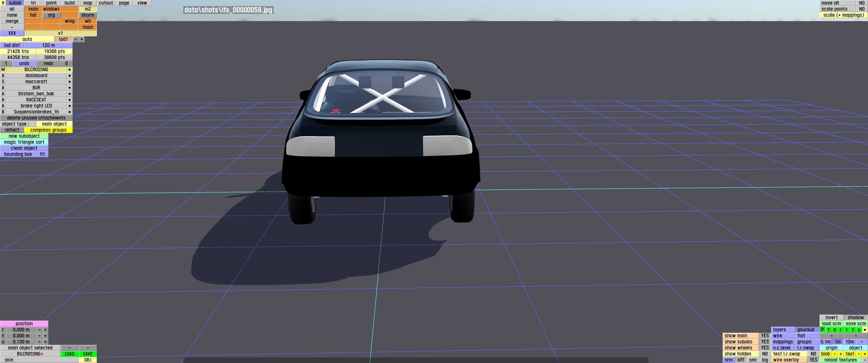
Task: Click the dot beside RACESEAT attachment
Action: (x=69, y=100)
